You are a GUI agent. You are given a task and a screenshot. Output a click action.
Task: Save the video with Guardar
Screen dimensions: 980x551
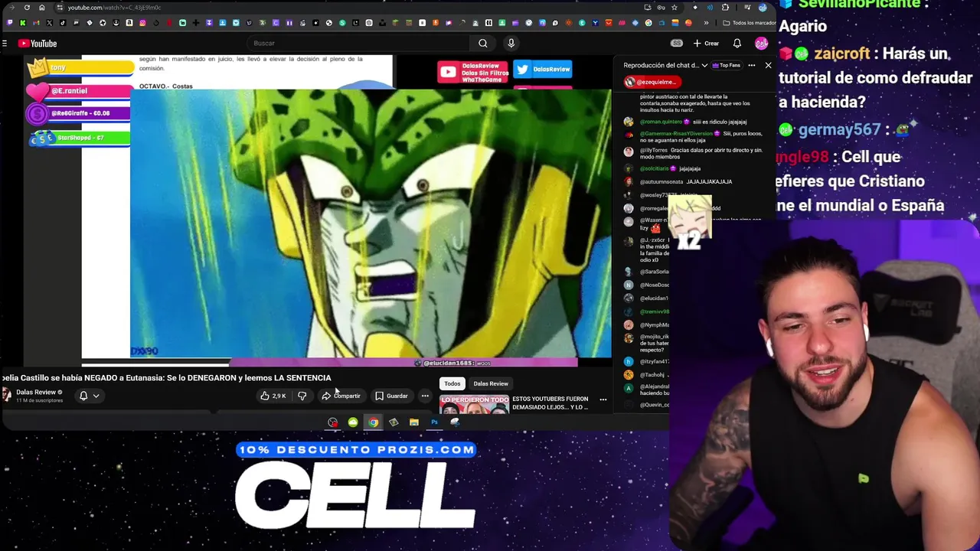coord(391,396)
